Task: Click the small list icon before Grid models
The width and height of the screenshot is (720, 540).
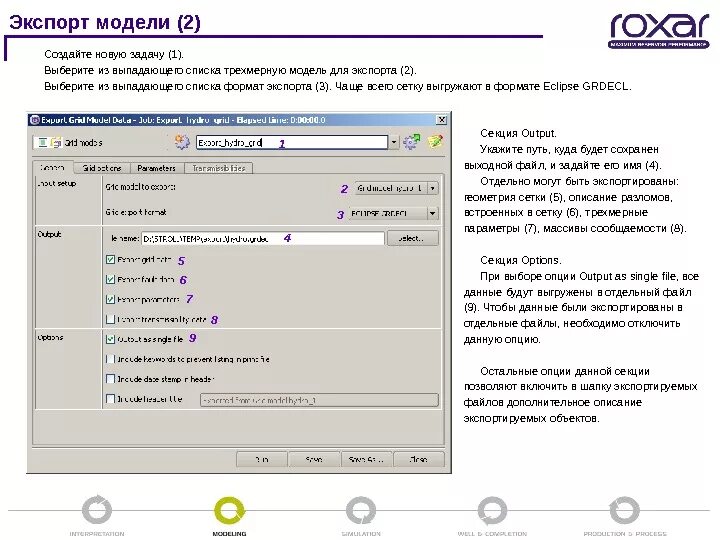Action: [x=42, y=142]
